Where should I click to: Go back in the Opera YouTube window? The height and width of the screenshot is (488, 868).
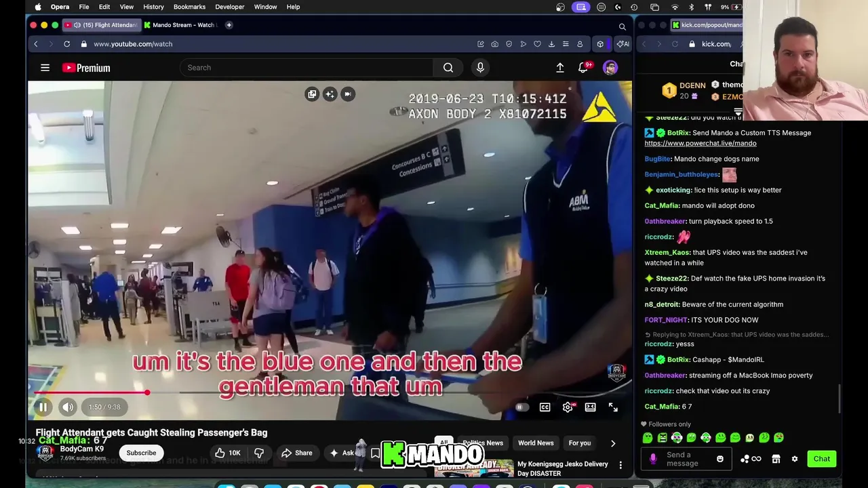(36, 44)
